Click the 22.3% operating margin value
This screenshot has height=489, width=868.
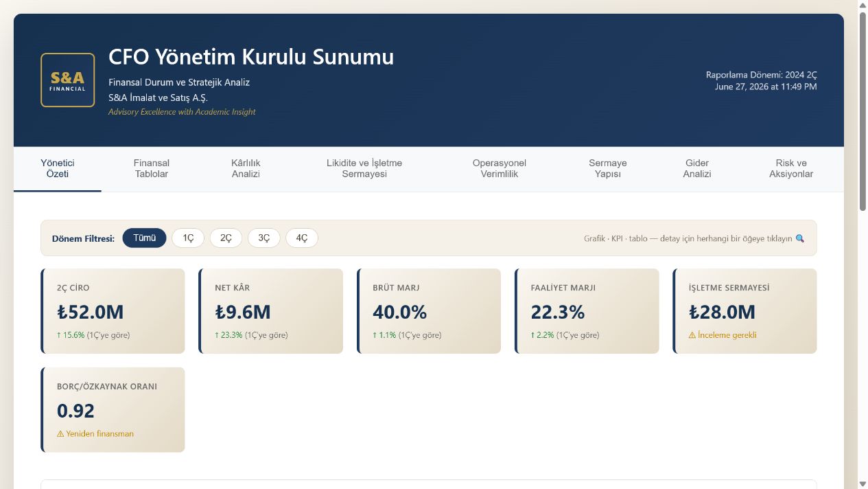[558, 312]
